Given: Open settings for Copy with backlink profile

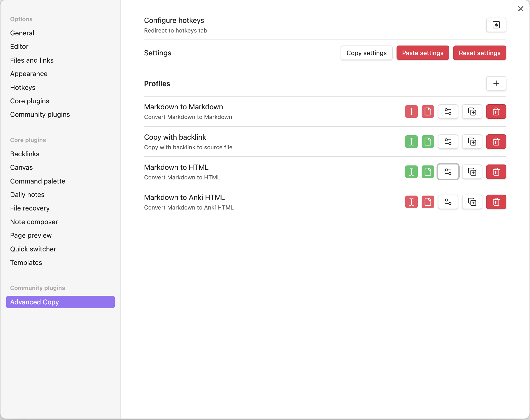Looking at the screenshot, I should pos(448,142).
